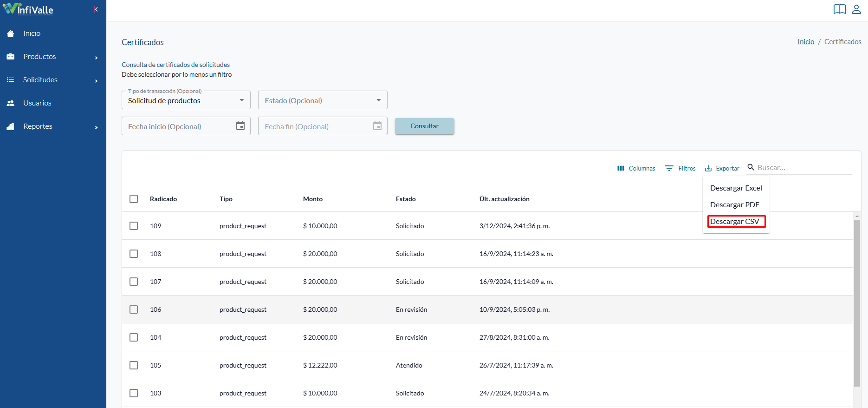The width and height of the screenshot is (868, 408).
Task: Click the Consultar button
Action: [x=425, y=126]
